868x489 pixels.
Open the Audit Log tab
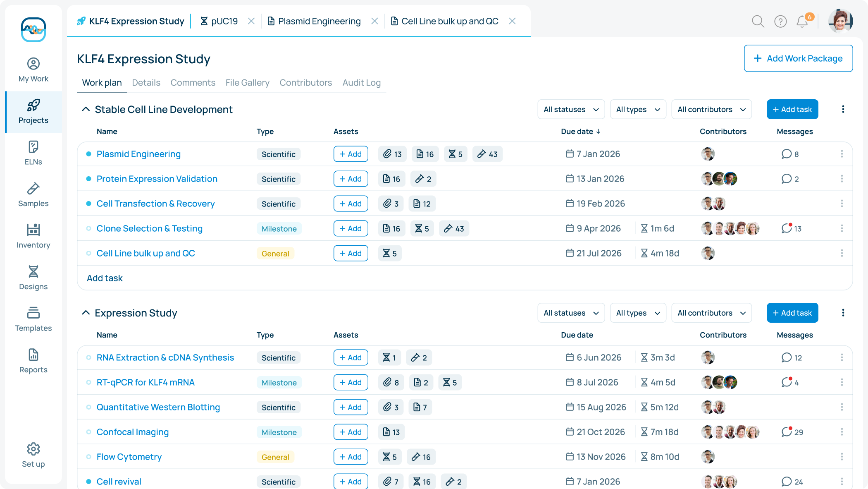(361, 82)
